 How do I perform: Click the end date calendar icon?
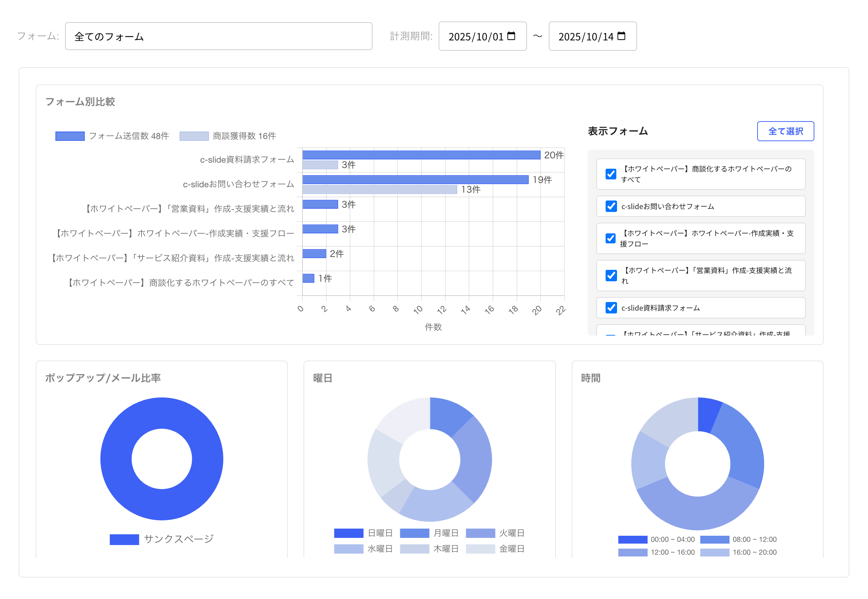pyautogui.click(x=621, y=36)
